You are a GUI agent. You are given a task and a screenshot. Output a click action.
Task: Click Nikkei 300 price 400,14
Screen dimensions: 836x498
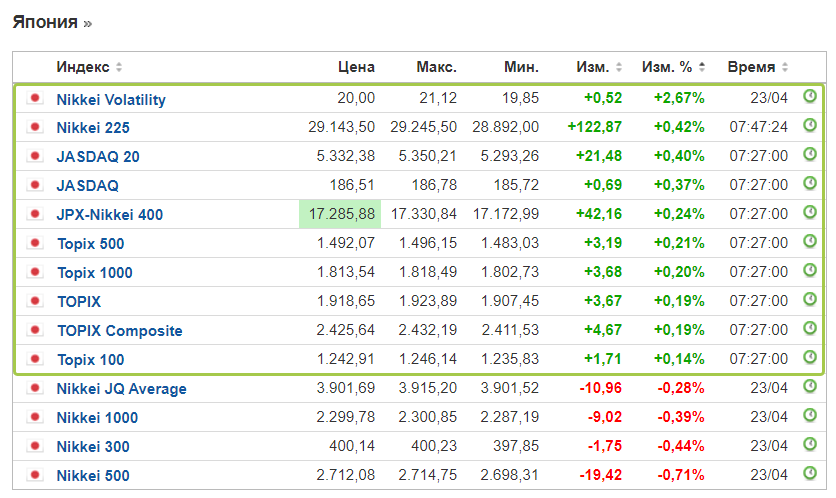click(352, 446)
